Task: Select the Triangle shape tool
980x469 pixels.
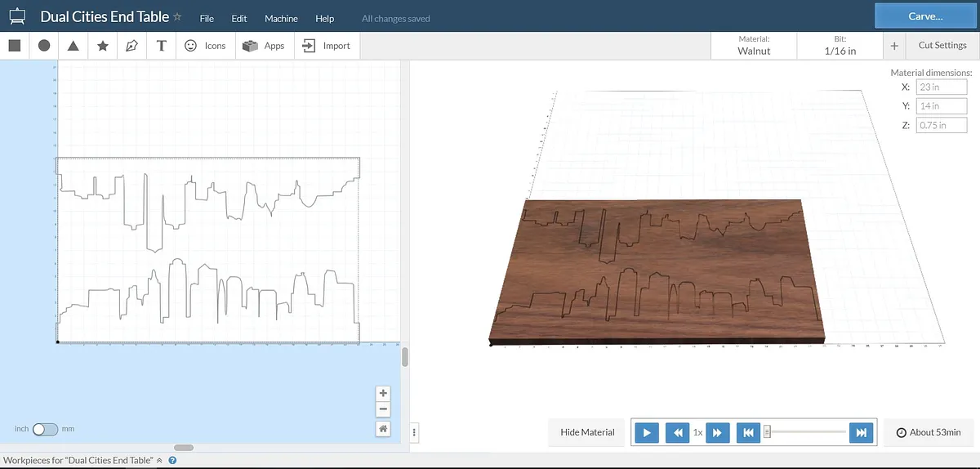Action: click(73, 46)
